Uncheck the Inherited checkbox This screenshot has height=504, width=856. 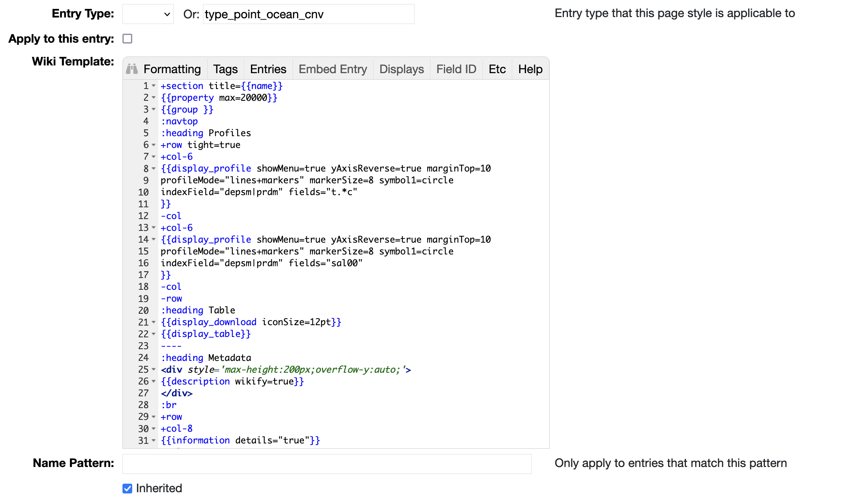(127, 489)
